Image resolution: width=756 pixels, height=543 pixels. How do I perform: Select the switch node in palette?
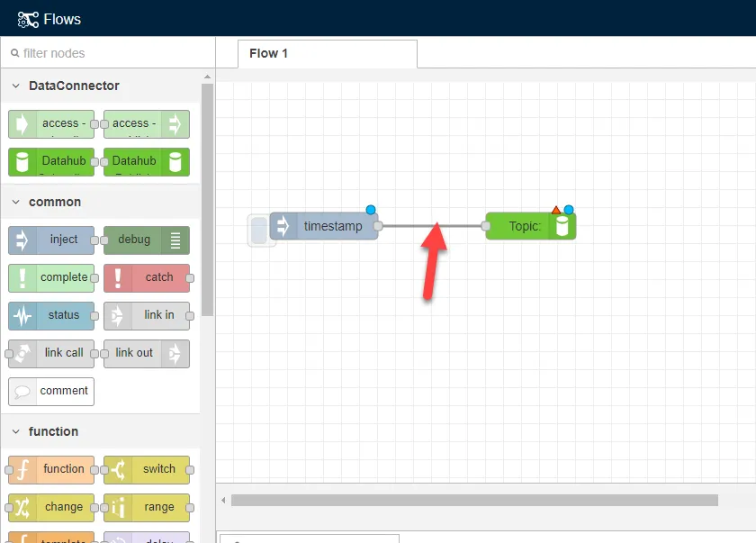point(147,470)
